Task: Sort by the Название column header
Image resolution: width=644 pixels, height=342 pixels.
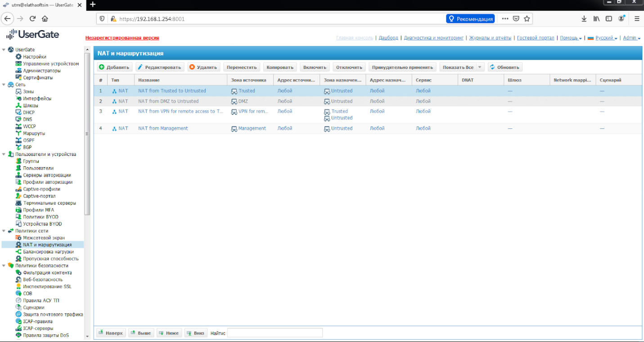Action: 180,80
